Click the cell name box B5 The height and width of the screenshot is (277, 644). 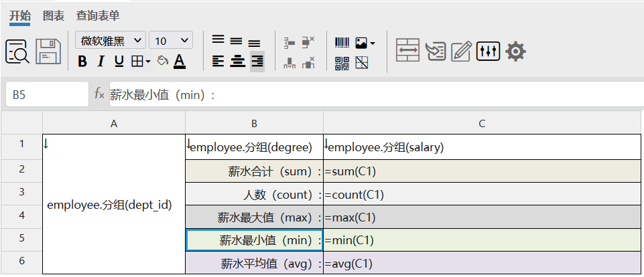click(47, 94)
